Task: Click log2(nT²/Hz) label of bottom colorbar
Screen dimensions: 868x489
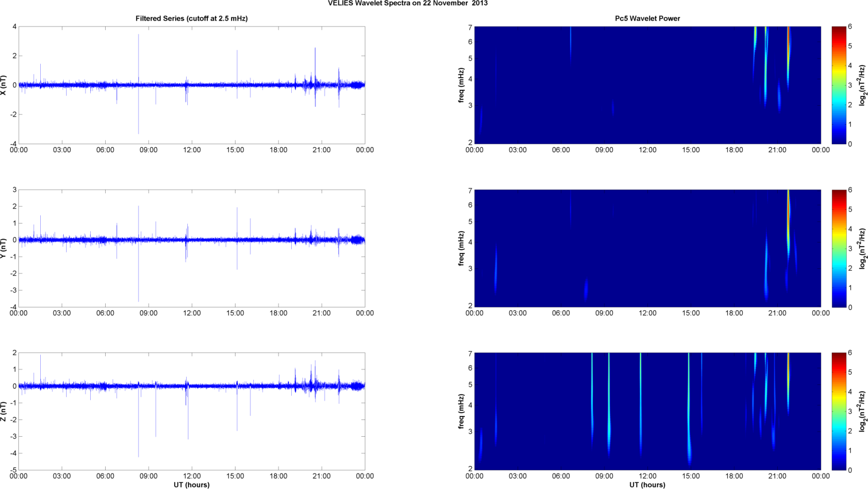Action: click(862, 411)
